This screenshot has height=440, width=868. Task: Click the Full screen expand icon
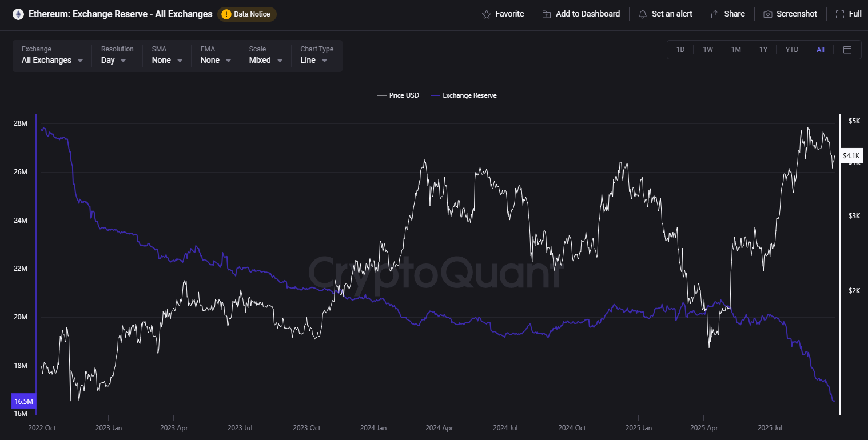[x=840, y=14]
